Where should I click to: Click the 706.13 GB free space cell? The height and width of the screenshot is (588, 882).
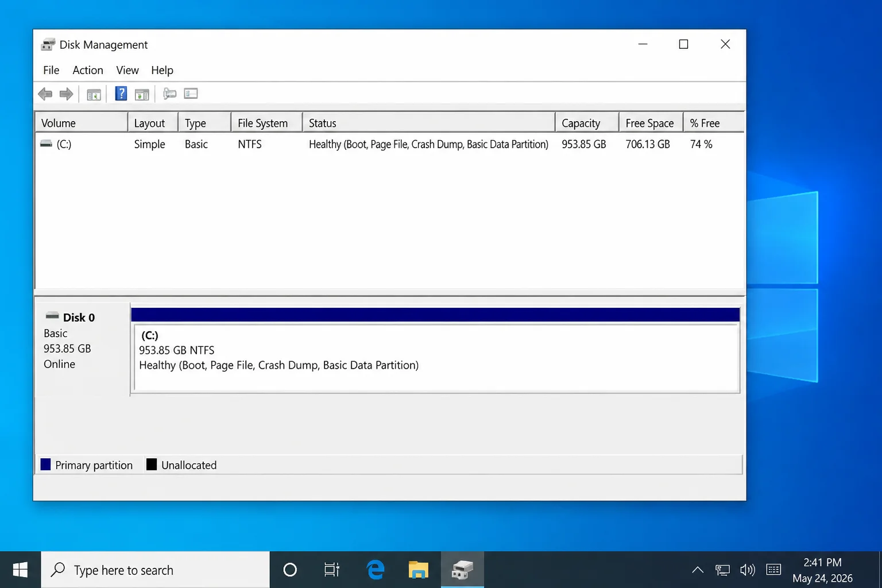pos(648,144)
